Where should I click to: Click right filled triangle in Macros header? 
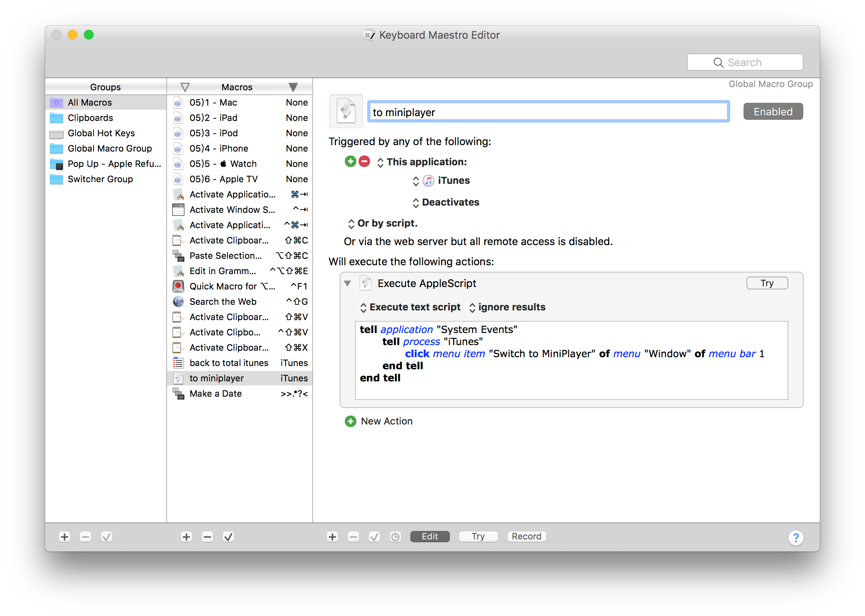(x=293, y=87)
